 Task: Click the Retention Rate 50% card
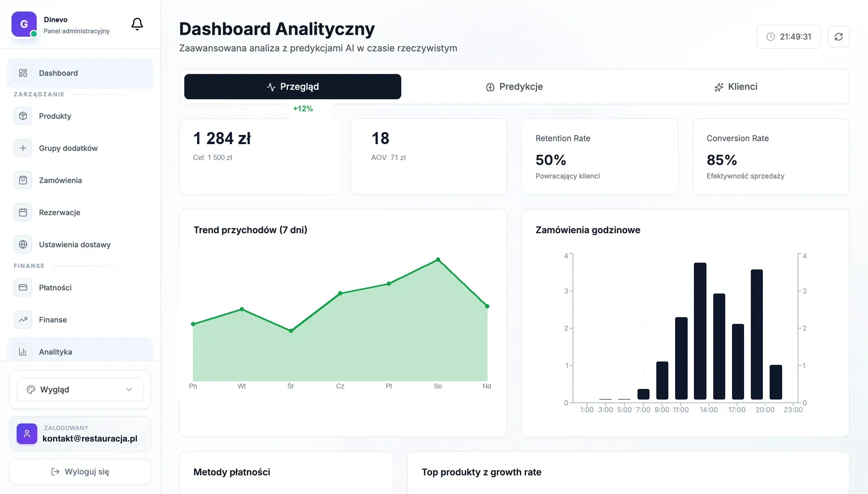point(600,157)
